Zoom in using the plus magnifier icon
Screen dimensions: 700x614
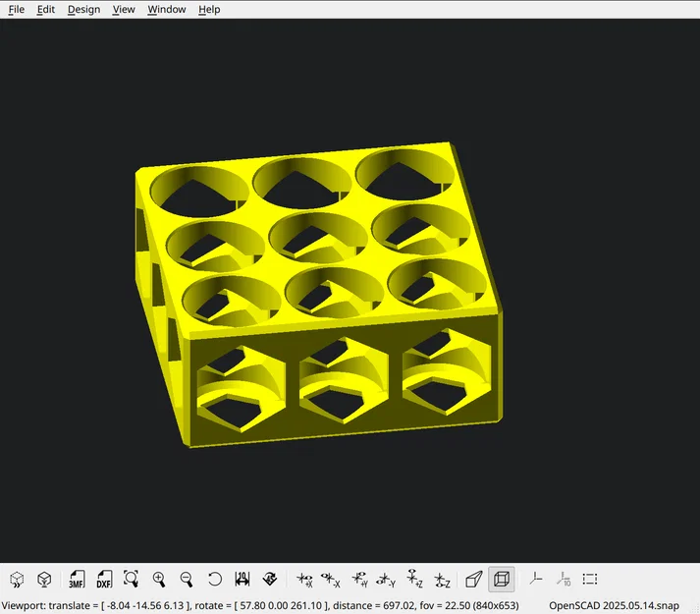coord(159,580)
